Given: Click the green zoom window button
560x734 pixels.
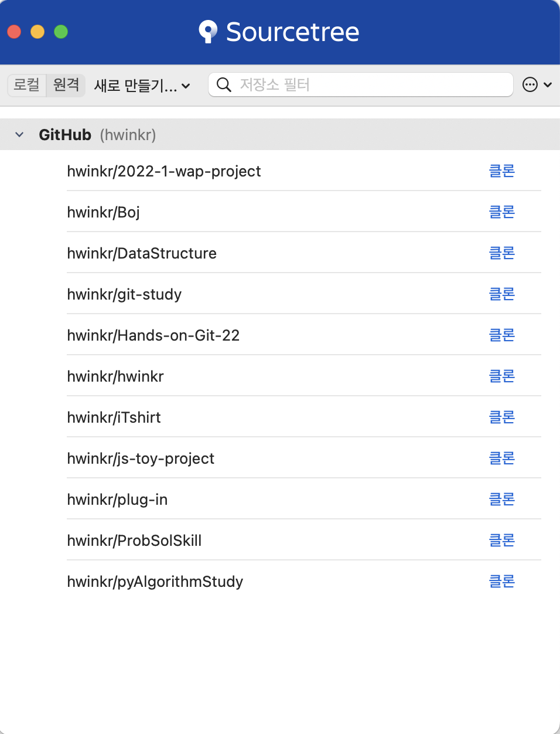Looking at the screenshot, I should [61, 32].
